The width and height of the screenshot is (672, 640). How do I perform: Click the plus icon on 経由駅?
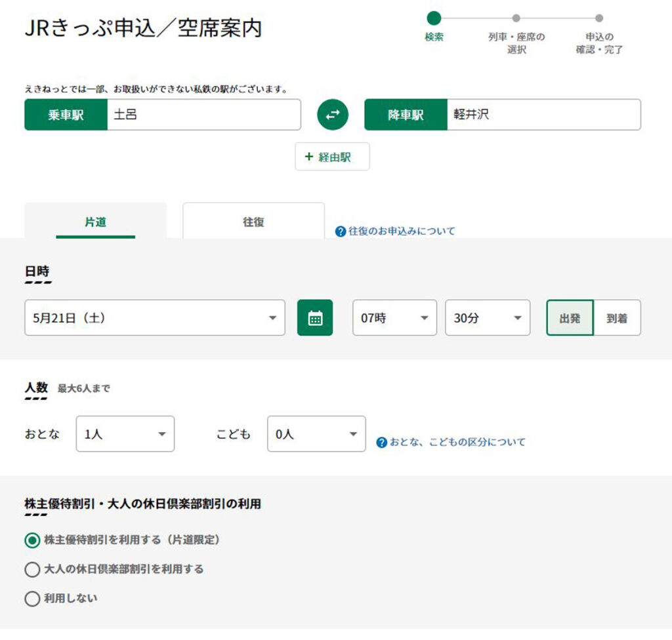coord(309,156)
